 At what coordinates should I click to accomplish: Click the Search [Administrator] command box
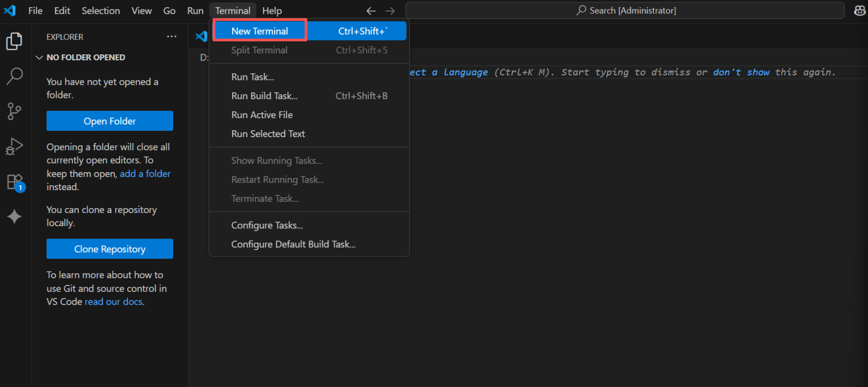click(625, 10)
